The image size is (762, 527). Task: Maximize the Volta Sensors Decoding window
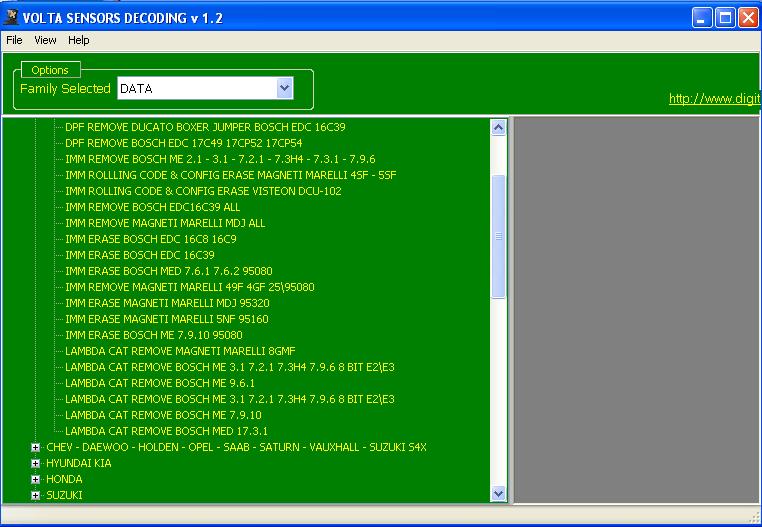click(x=725, y=18)
